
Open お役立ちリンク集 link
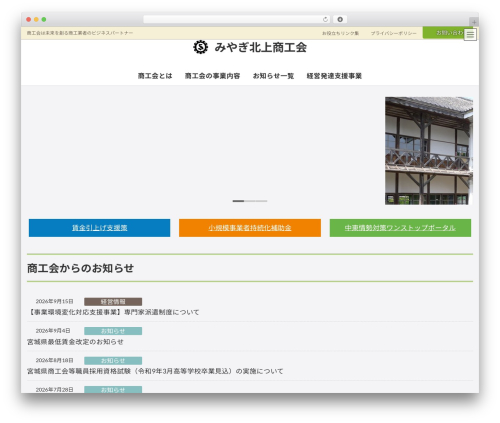[x=340, y=33]
